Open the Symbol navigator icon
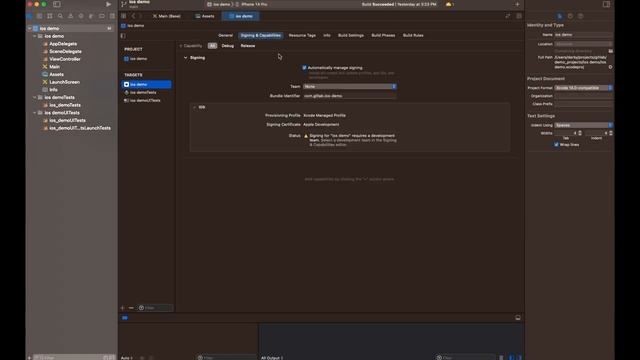This screenshot has width=640, height=360. pos(50,16)
